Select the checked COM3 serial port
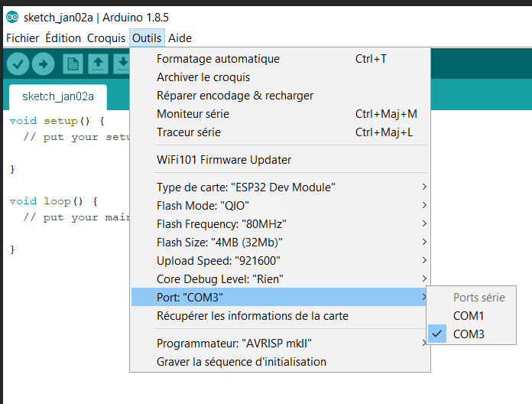The height and width of the screenshot is (404, 532). pos(469,334)
